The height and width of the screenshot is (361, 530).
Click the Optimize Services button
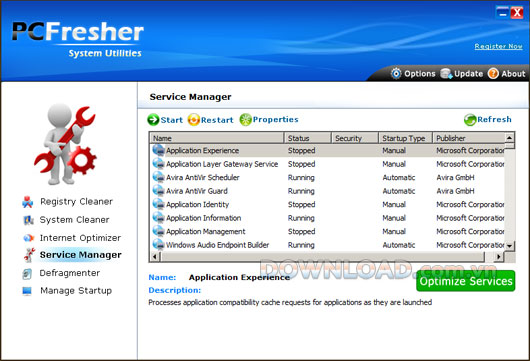click(x=466, y=281)
